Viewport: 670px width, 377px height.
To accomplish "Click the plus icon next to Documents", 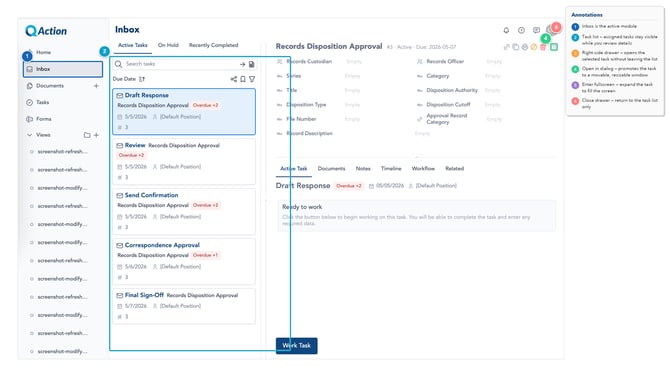I will click(x=96, y=86).
